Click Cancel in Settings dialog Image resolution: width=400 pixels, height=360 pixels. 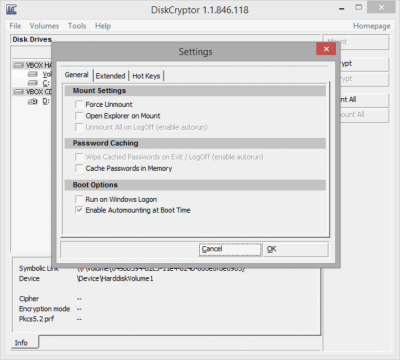click(230, 249)
